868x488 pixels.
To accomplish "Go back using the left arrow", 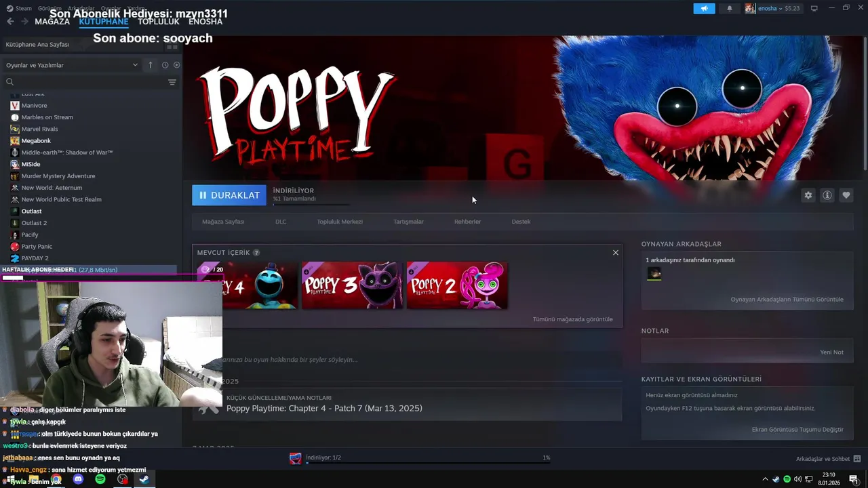I will (10, 22).
